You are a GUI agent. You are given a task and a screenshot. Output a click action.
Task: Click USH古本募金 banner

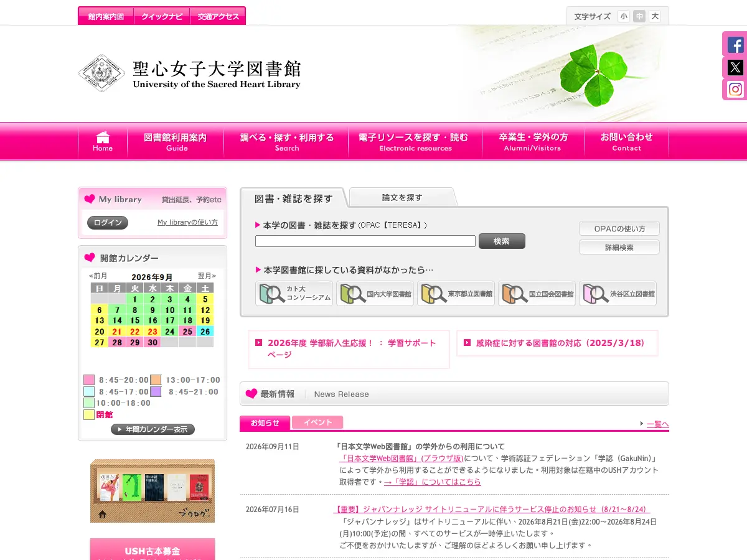tap(153, 549)
